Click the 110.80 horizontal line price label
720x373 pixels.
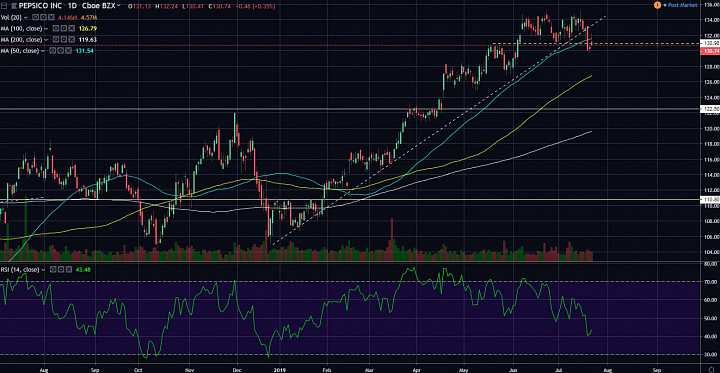pyautogui.click(x=710, y=200)
